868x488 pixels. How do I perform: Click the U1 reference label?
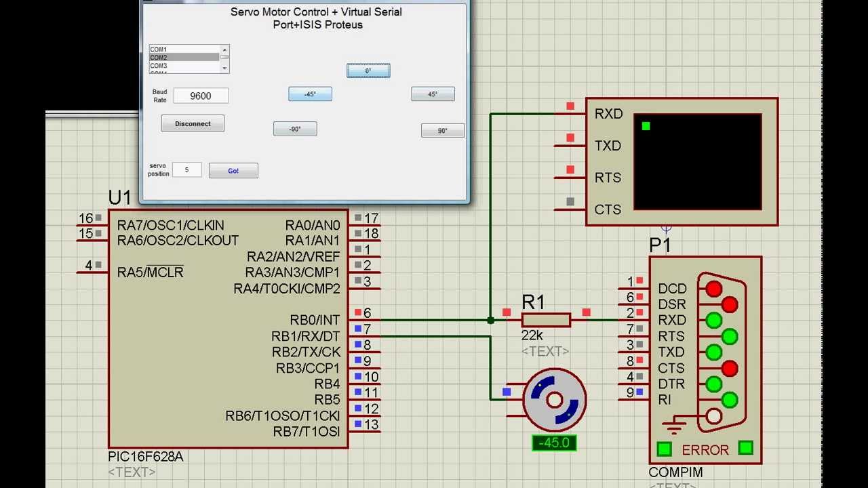click(x=119, y=198)
